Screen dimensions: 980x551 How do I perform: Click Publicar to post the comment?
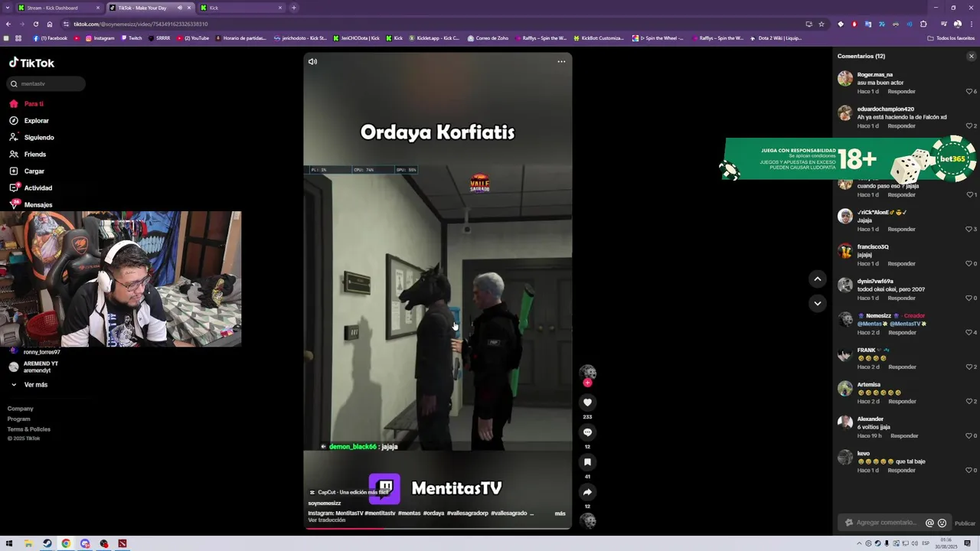(x=965, y=523)
